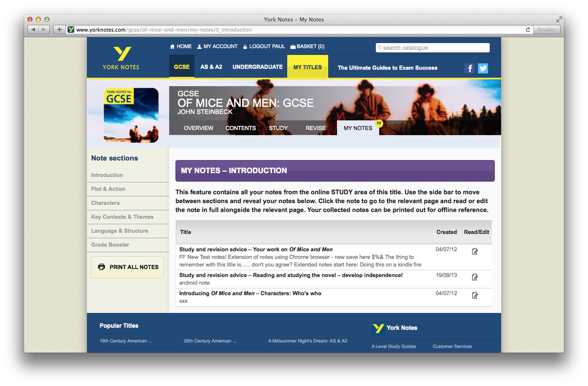Screen dimensions: 588x386
Task: Select the GCSE main tab
Action: [x=182, y=67]
